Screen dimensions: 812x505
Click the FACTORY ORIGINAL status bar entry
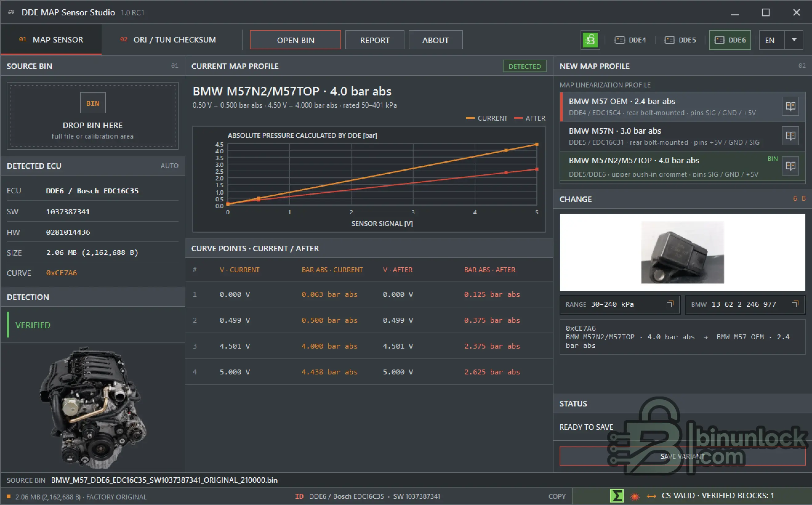(x=116, y=497)
